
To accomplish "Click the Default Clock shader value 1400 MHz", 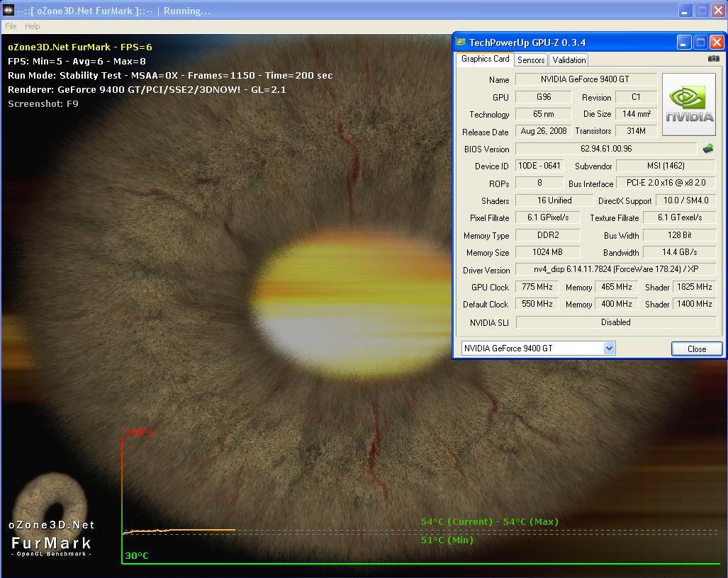I will pyautogui.click(x=694, y=304).
